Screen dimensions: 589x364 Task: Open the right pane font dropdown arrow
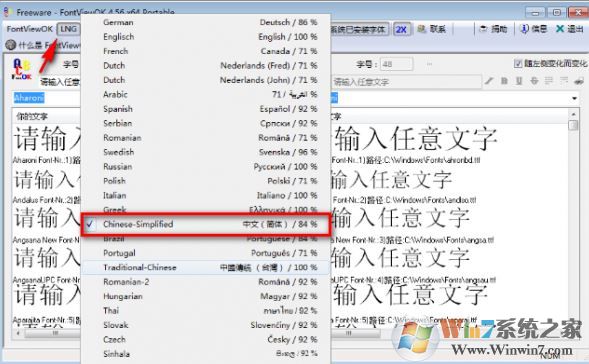click(574, 98)
